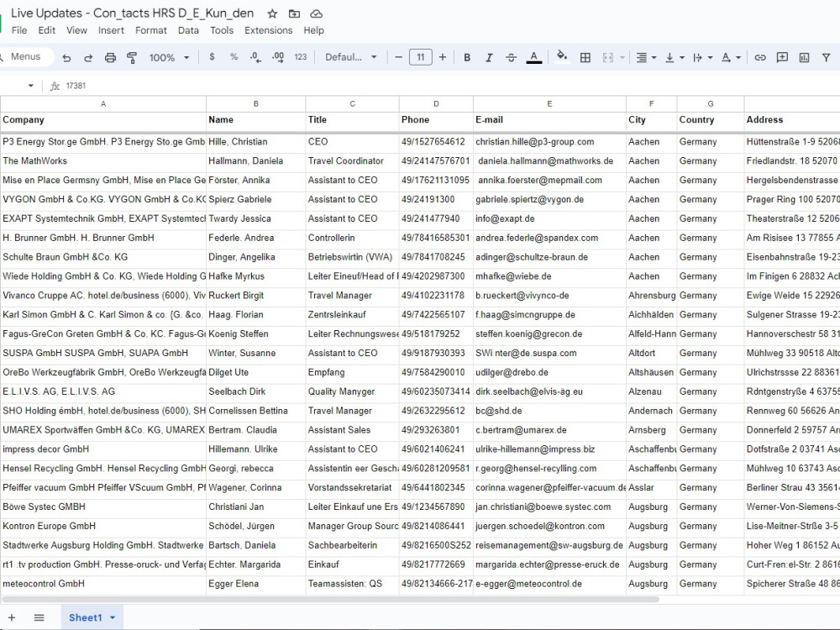The width and height of the screenshot is (840, 630).
Task: Toggle strikethrough formatting
Action: coord(511,57)
